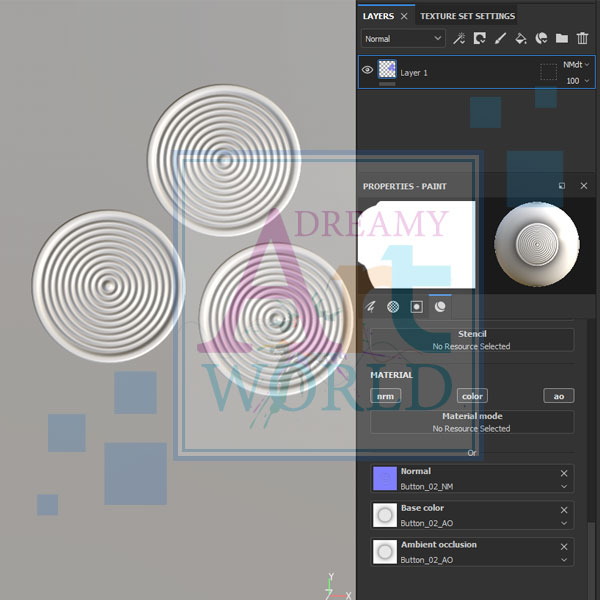Toggle the ao material channel

pyautogui.click(x=559, y=396)
